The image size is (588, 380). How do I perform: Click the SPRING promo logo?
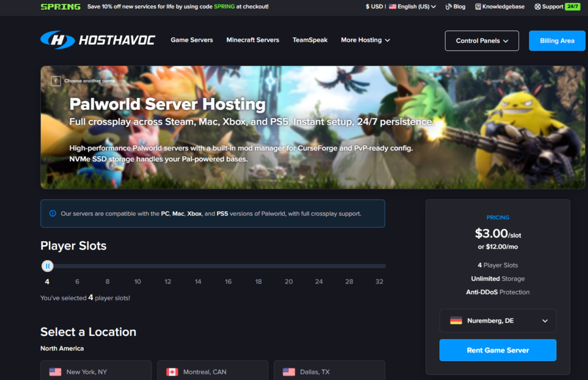tap(60, 7)
